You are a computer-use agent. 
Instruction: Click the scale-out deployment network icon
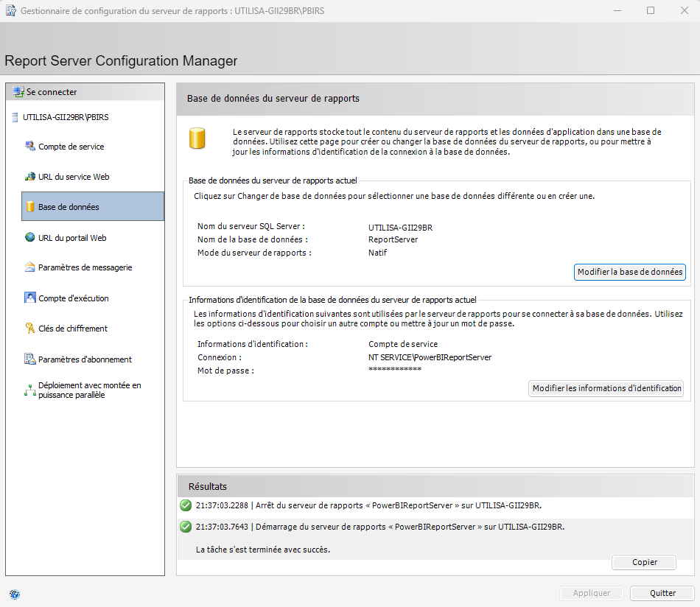coord(30,390)
